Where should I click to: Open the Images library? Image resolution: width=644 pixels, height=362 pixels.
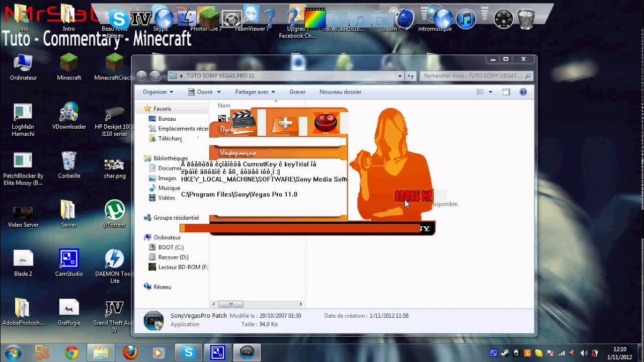coord(167,178)
